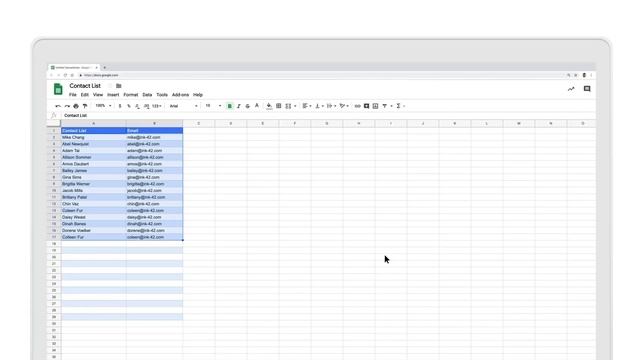Select the cell 'Adam Tai'
Viewport: 640px width, 360px height.
tap(93, 151)
